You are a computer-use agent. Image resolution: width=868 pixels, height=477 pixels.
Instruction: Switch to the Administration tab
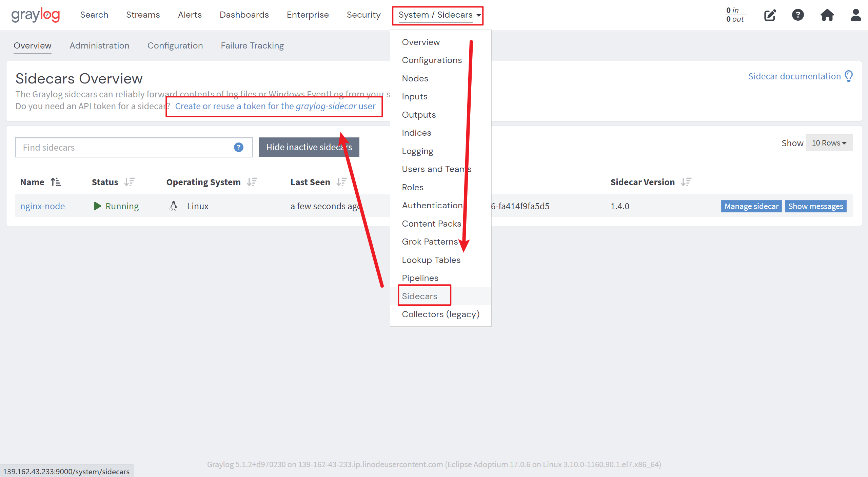pos(99,45)
